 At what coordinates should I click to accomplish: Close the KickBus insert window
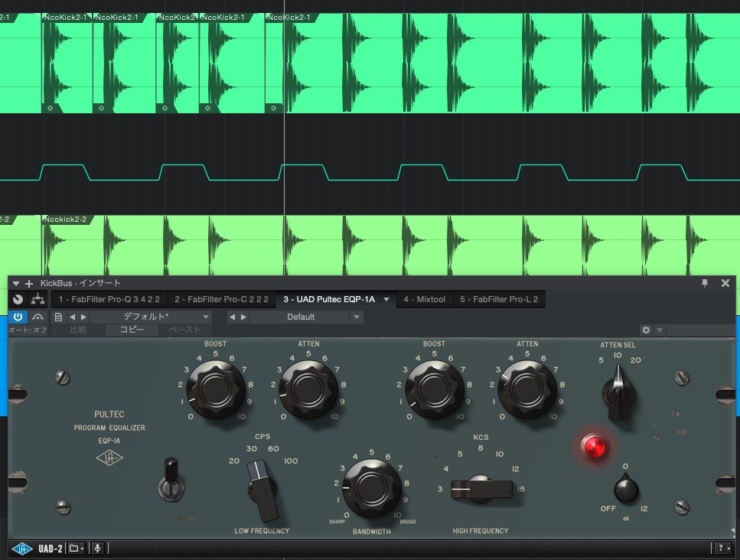coord(725,283)
